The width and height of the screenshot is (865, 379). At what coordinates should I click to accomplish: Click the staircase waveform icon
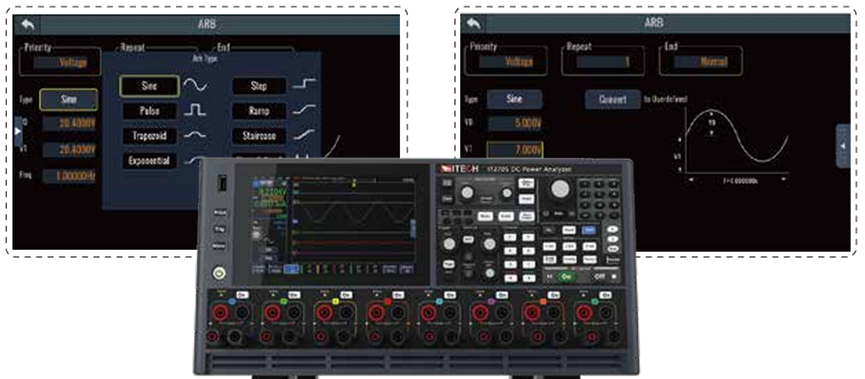click(x=304, y=135)
